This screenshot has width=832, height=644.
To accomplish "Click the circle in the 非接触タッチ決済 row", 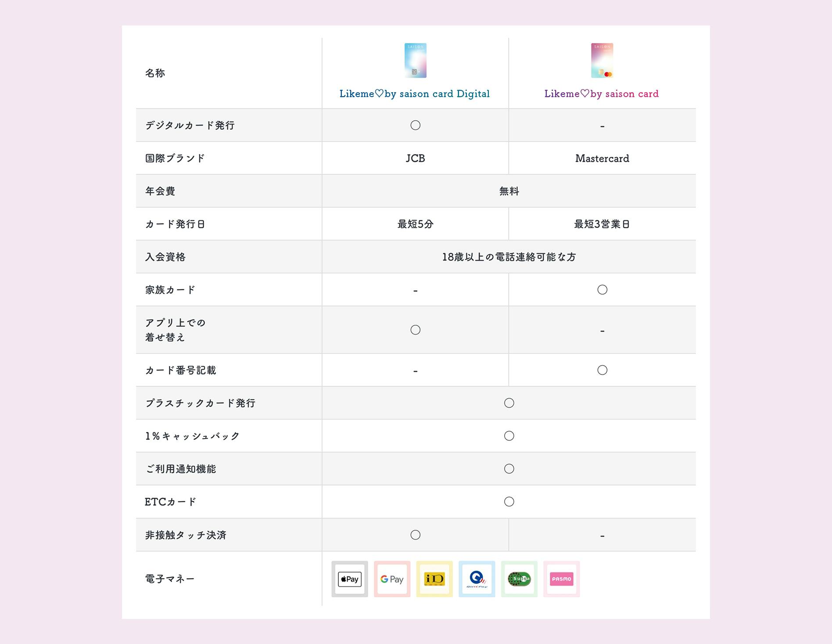I will (x=415, y=535).
